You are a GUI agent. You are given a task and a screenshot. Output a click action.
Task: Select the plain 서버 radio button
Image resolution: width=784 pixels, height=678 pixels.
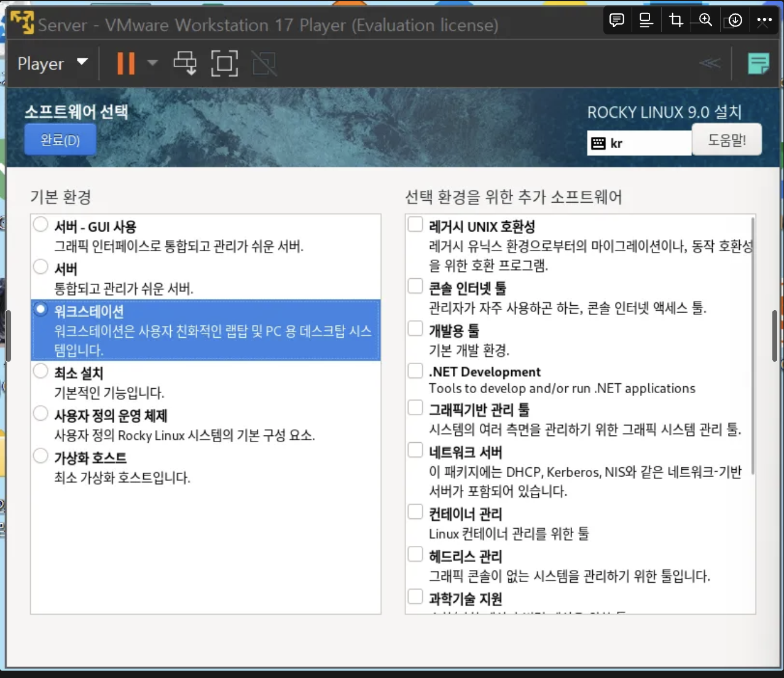click(41, 267)
